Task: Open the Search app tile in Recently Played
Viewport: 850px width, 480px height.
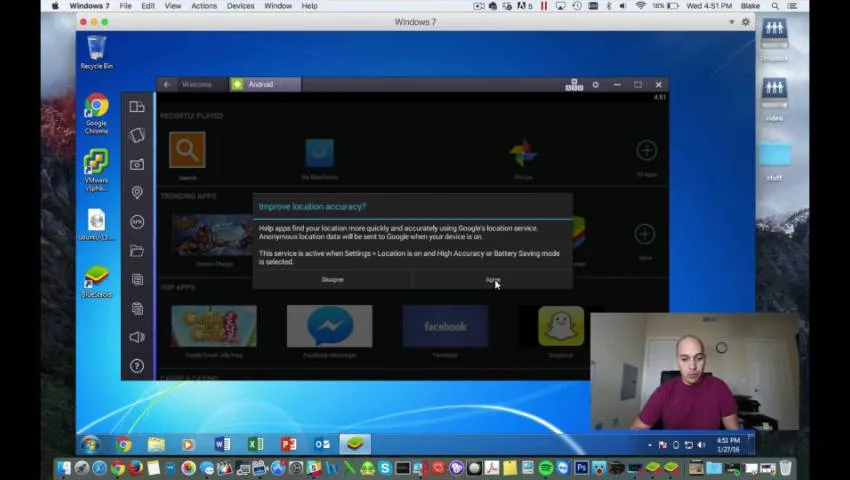Action: click(187, 150)
